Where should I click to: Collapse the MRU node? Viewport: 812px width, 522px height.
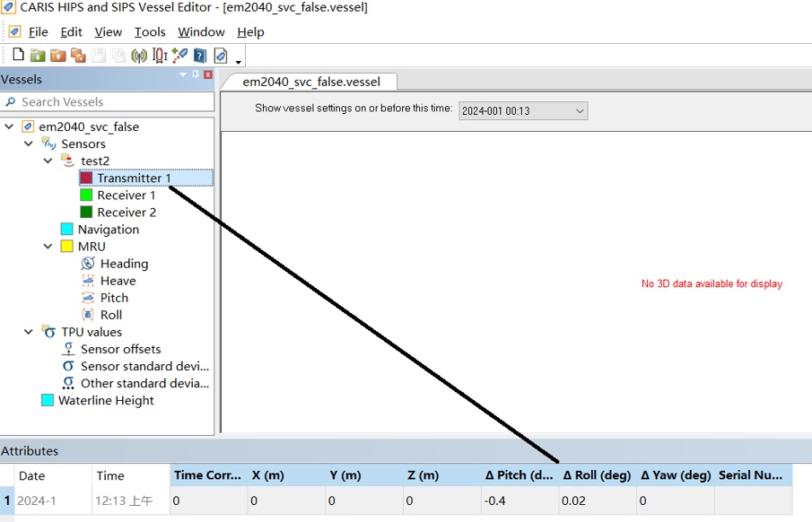click(48, 247)
